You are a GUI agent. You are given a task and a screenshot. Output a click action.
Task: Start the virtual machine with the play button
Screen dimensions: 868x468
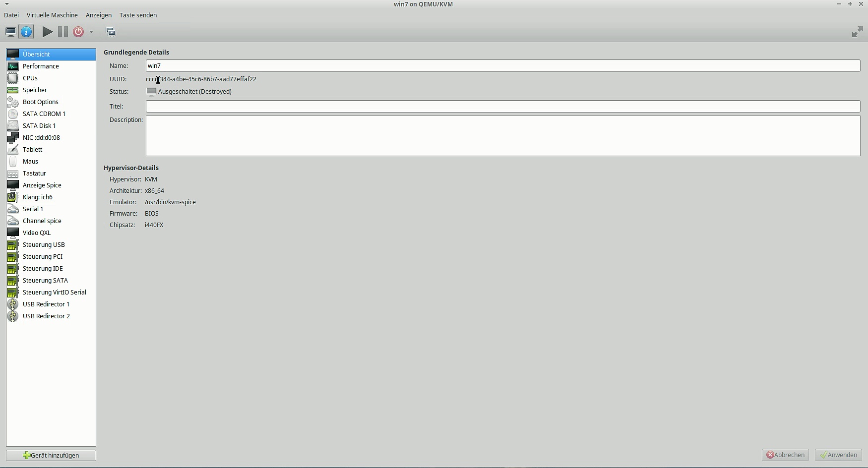[x=48, y=32]
